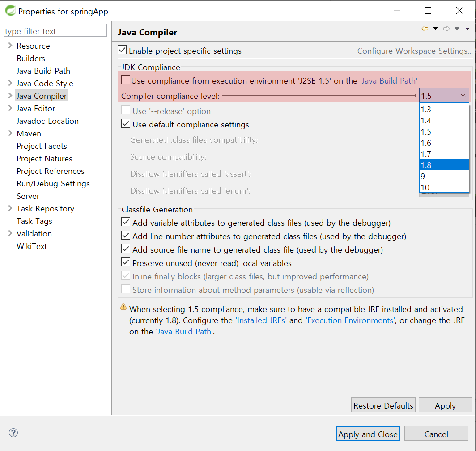476x451 pixels.
Task: Select Run/Debug Settings in the tree
Action: [x=53, y=184]
